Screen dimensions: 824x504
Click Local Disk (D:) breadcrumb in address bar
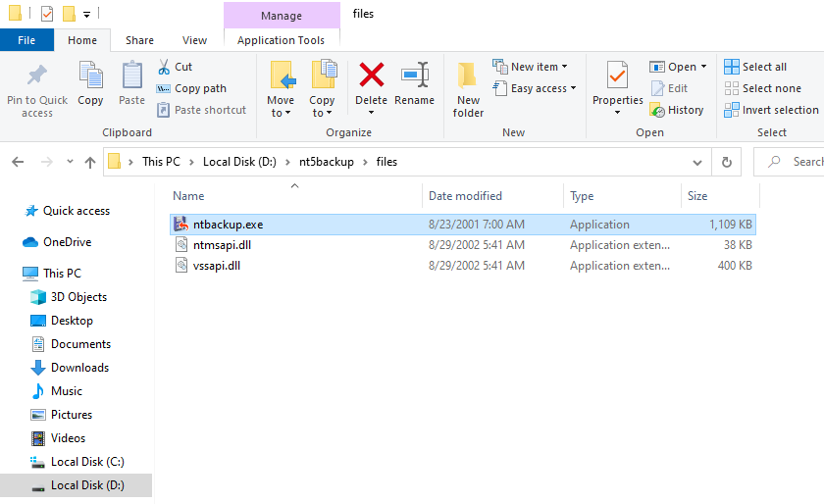point(239,162)
